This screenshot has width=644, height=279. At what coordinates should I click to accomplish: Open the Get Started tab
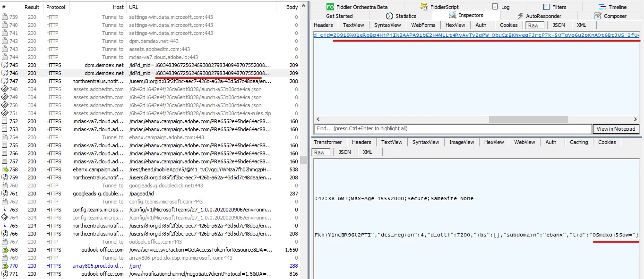click(339, 16)
